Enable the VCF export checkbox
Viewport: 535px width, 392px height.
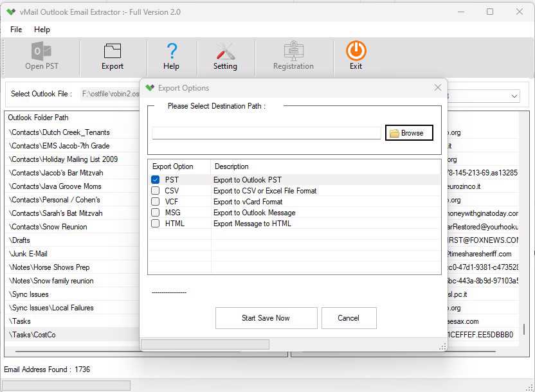coord(155,201)
